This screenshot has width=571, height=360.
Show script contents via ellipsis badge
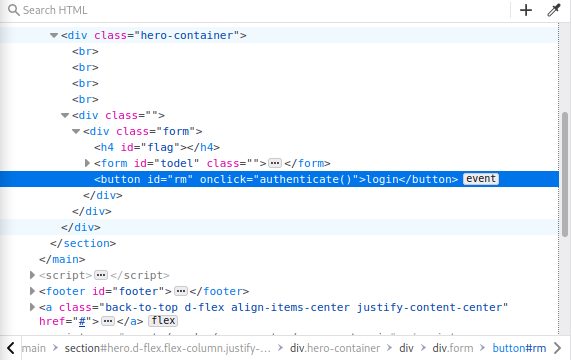[x=101, y=276]
